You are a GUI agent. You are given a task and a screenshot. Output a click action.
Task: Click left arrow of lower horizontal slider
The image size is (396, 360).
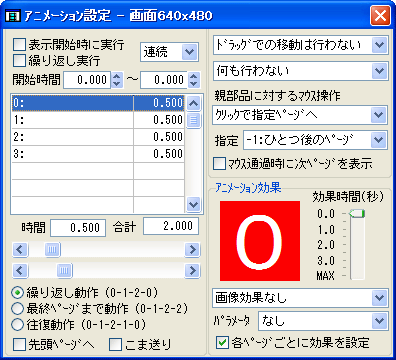pos(20,270)
